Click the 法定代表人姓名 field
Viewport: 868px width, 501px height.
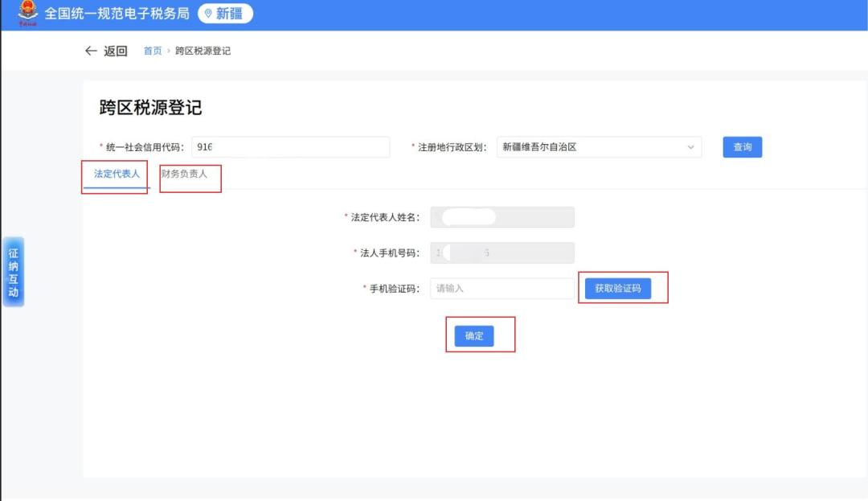(502, 217)
